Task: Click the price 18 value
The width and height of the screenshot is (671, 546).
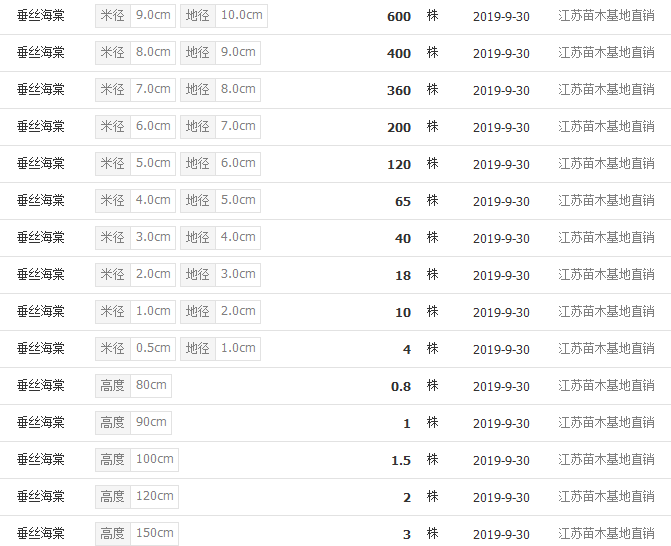Action: [403, 276]
